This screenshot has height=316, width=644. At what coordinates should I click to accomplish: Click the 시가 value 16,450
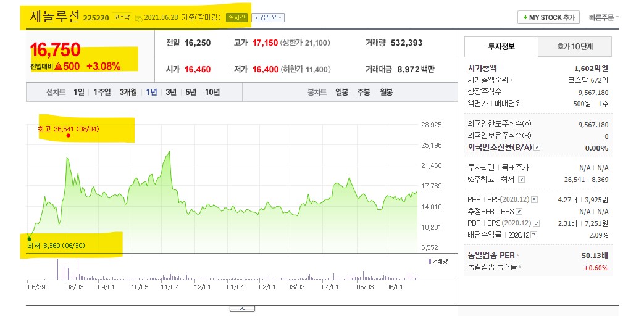pyautogui.click(x=198, y=69)
